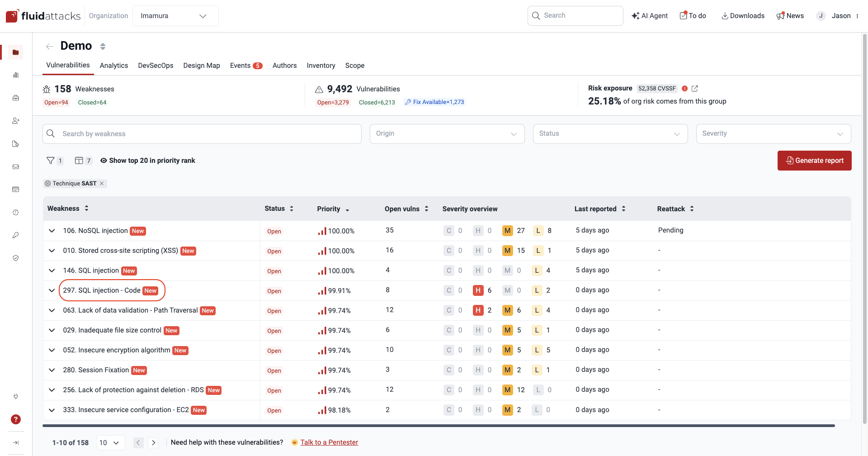Viewport: 868px width, 456px height.
Task: Click the help question-mark icon near bottom sidebar
Action: coord(16,419)
